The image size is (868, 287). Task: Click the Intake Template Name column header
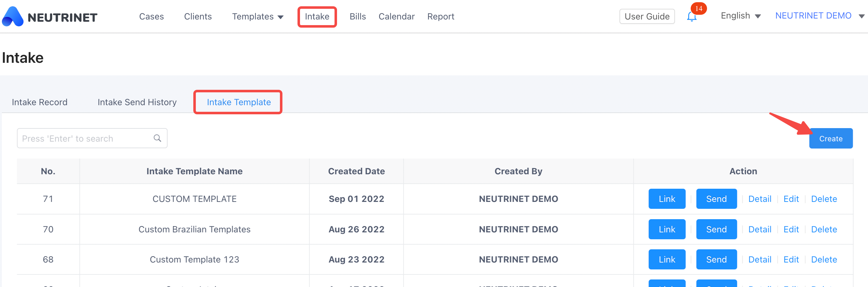point(195,171)
